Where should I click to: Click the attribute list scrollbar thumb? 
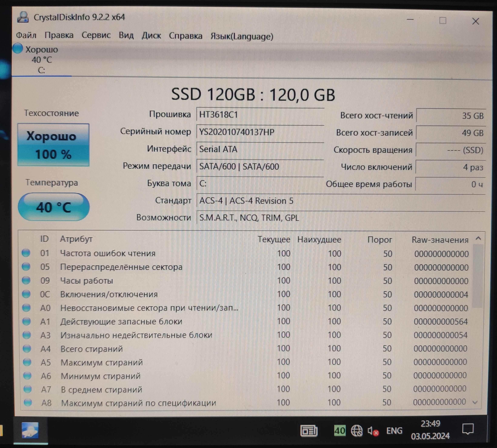pos(478,276)
